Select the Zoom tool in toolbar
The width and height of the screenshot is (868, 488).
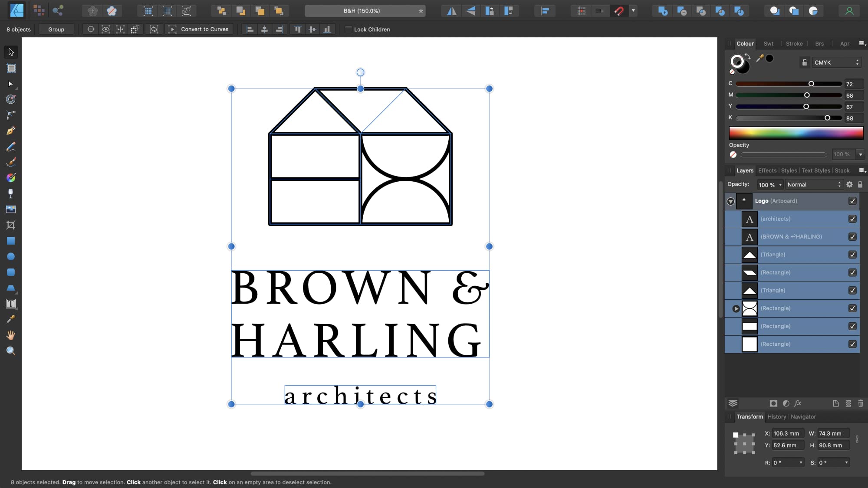(x=11, y=351)
